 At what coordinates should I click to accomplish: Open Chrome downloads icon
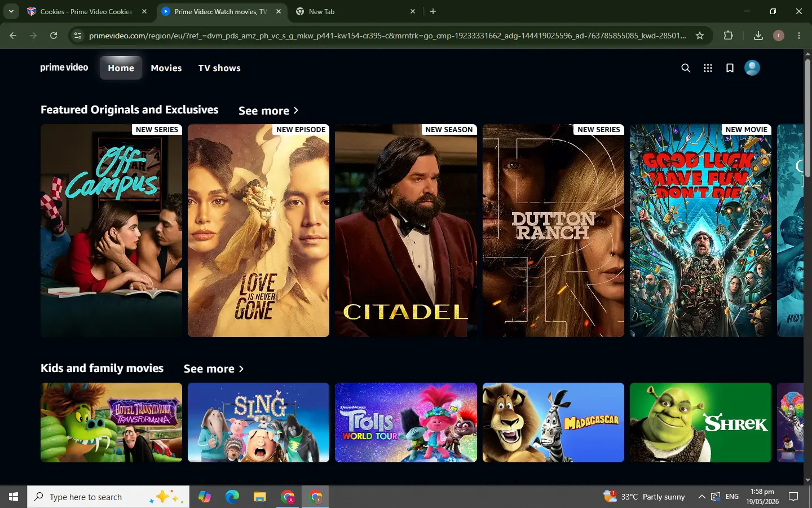(758, 36)
